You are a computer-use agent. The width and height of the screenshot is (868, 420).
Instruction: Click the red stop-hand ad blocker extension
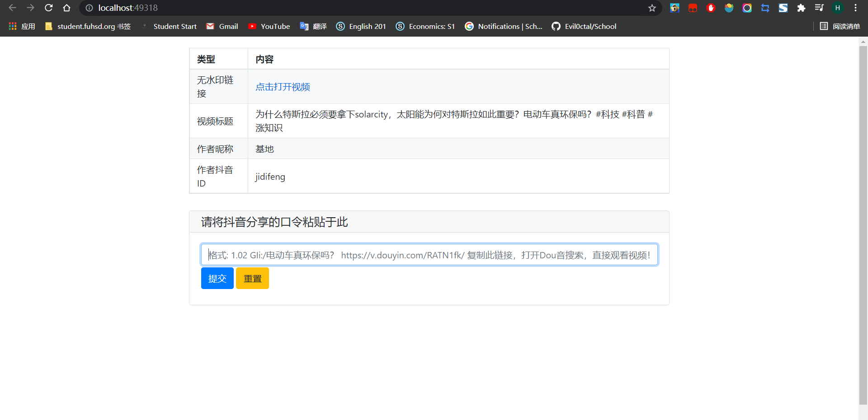coord(711,8)
